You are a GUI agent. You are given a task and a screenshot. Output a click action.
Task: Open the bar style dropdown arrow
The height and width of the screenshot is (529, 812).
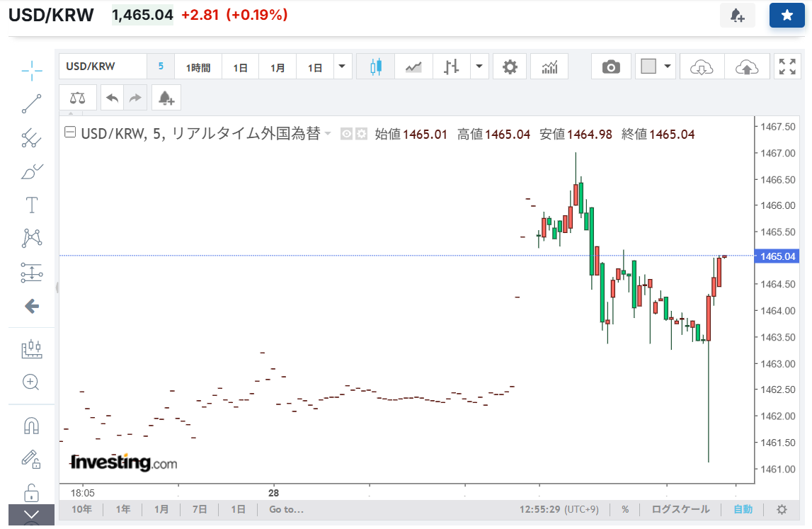(479, 67)
